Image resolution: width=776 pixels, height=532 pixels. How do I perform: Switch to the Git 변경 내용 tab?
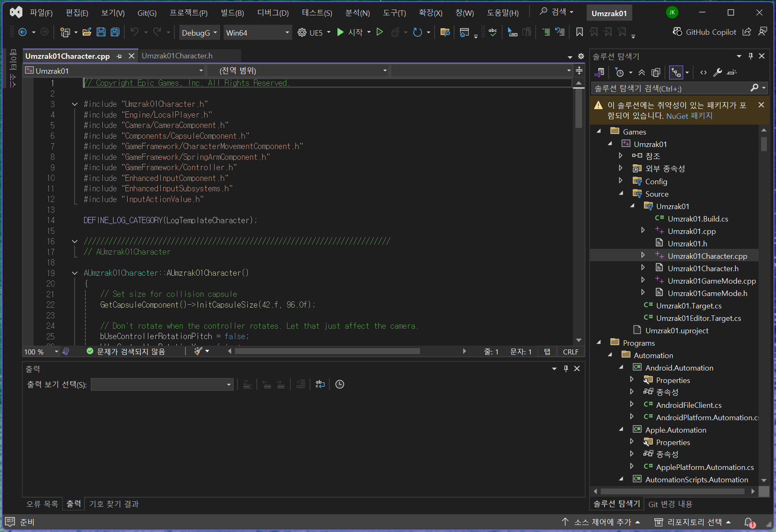[670, 504]
